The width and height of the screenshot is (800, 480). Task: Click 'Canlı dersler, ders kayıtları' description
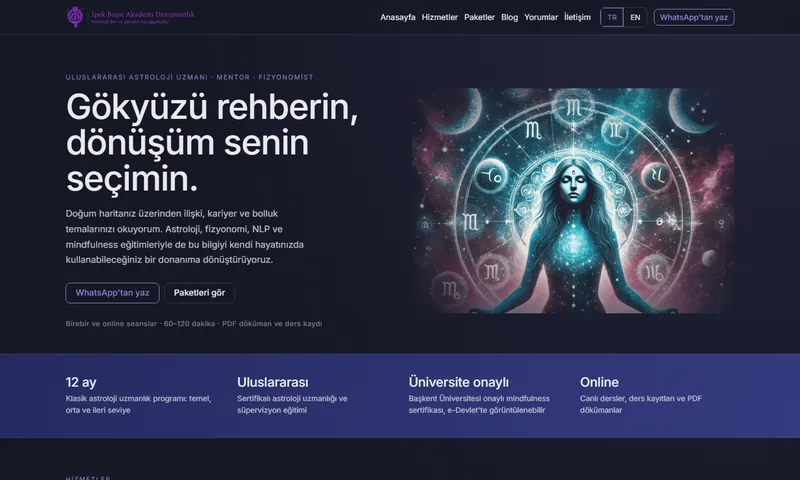pyautogui.click(x=641, y=405)
